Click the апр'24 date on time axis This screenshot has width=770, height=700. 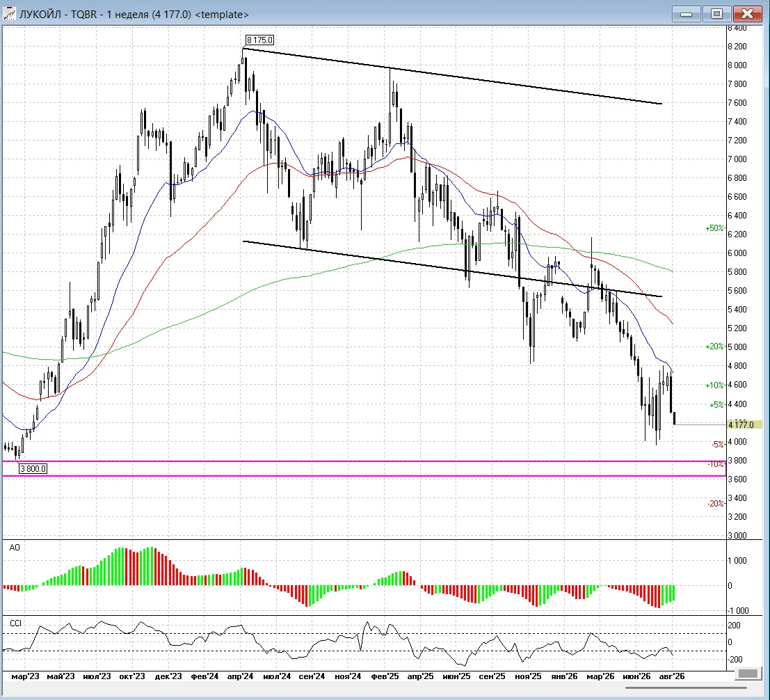(240, 676)
